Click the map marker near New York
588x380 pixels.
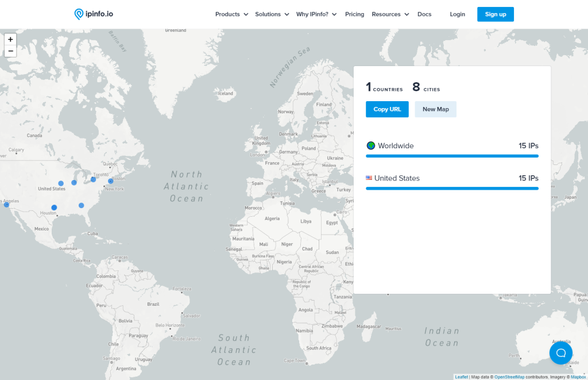click(111, 181)
